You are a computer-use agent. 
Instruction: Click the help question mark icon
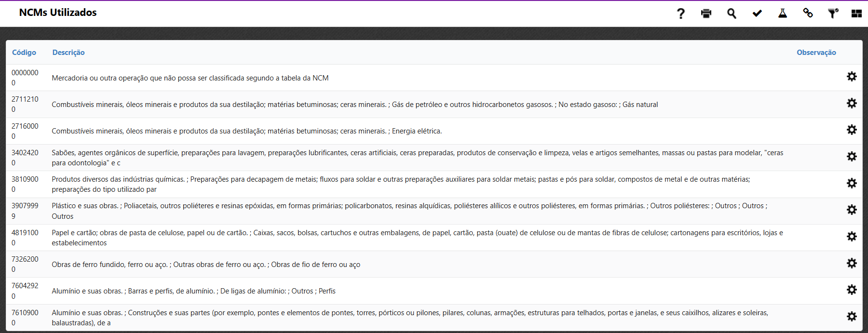click(680, 13)
